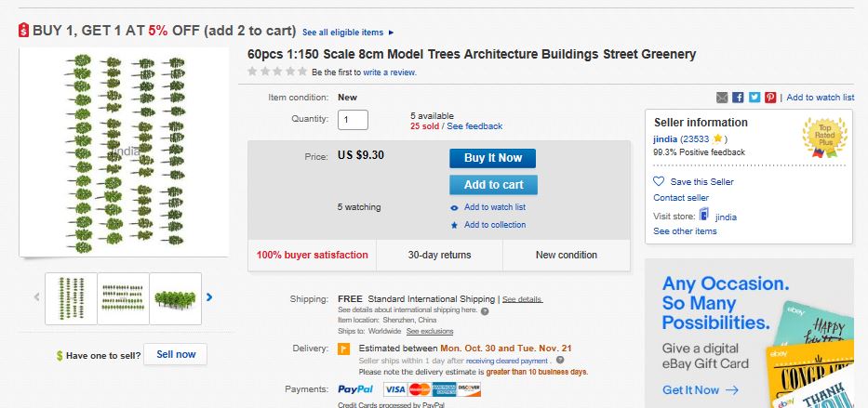The height and width of the screenshot is (408, 868).
Task: Click the Contact seller link
Action: click(681, 198)
